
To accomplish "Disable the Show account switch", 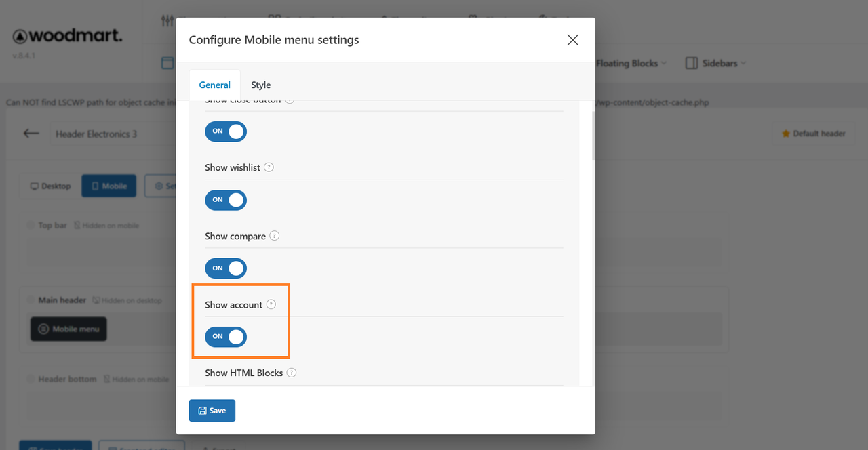I will pyautogui.click(x=226, y=337).
